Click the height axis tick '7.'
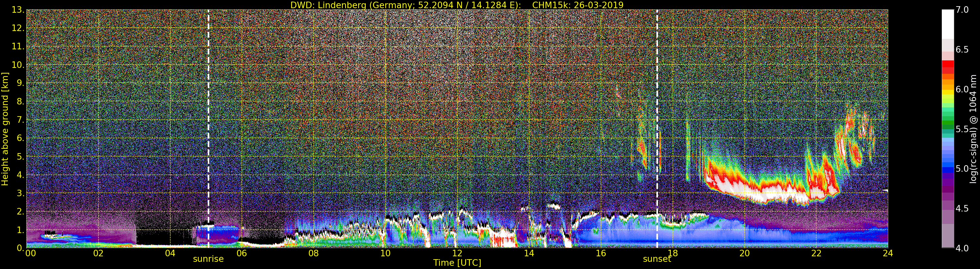Viewport: 980px width, 269px height. click(x=21, y=119)
